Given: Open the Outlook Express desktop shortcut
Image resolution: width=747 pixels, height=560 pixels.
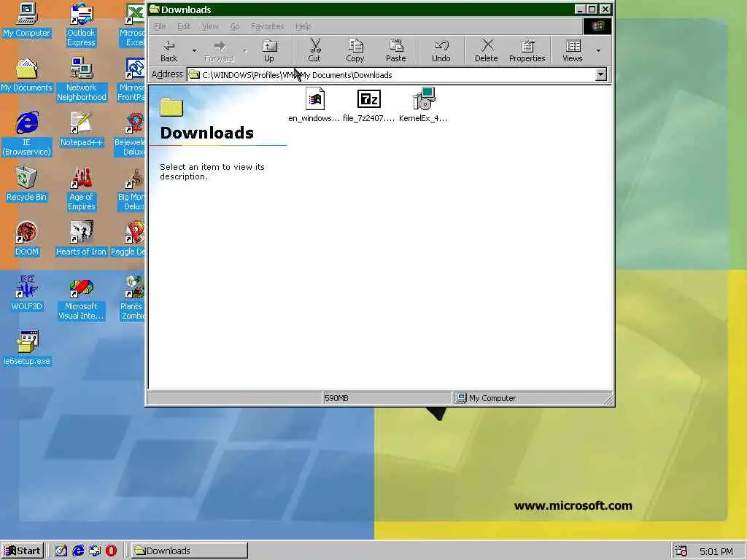Looking at the screenshot, I should [x=81, y=25].
